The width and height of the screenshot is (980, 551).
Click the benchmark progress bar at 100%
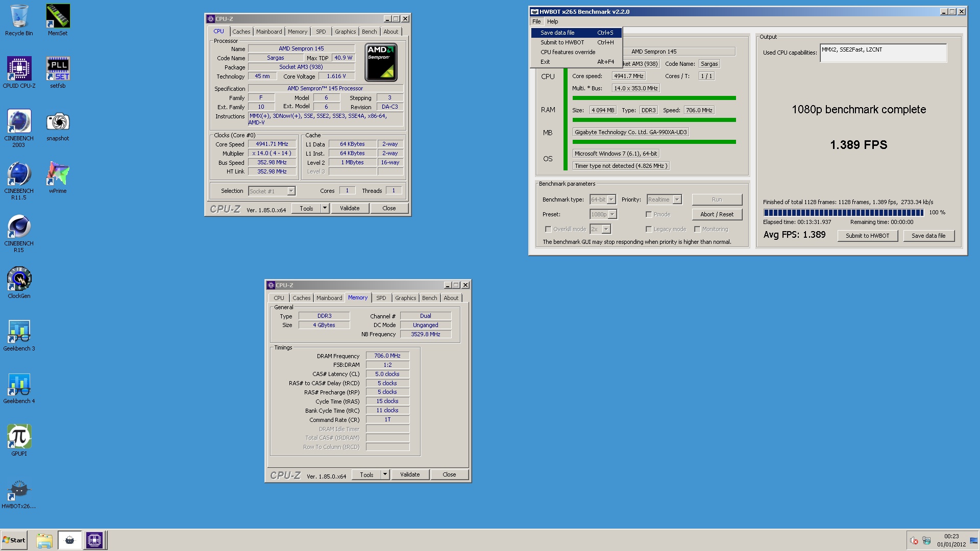(x=843, y=213)
